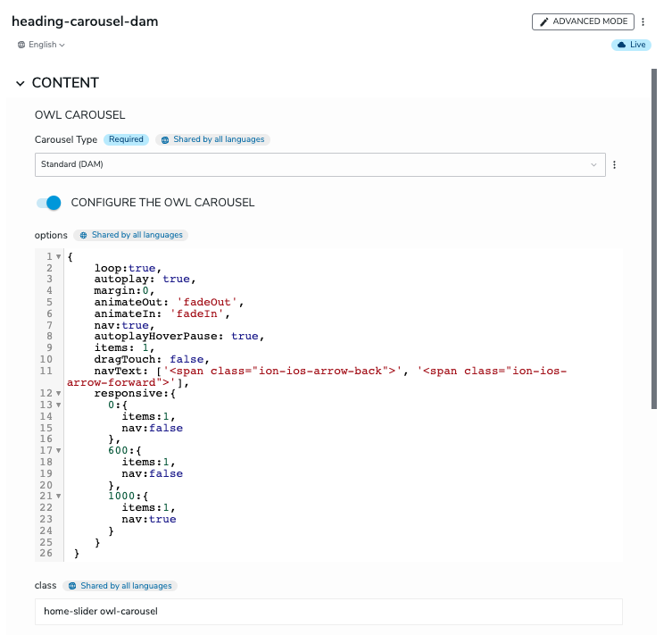
Task: Open the Standard (DAM) carousel type dropdown
Action: click(x=319, y=165)
